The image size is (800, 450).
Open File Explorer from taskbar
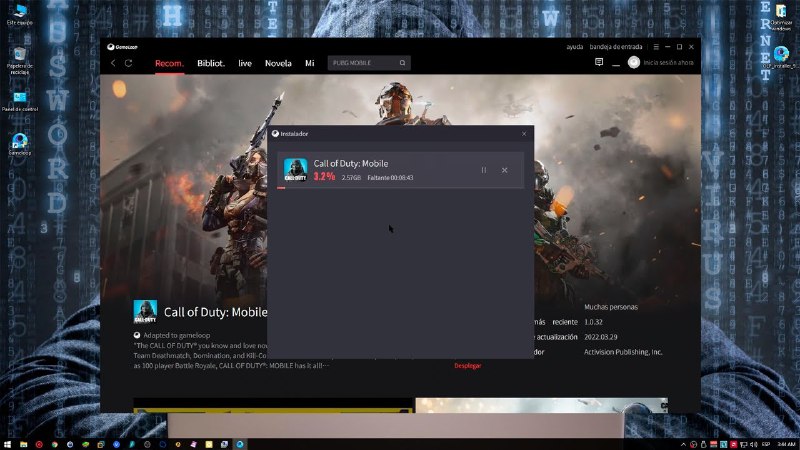(x=23, y=444)
